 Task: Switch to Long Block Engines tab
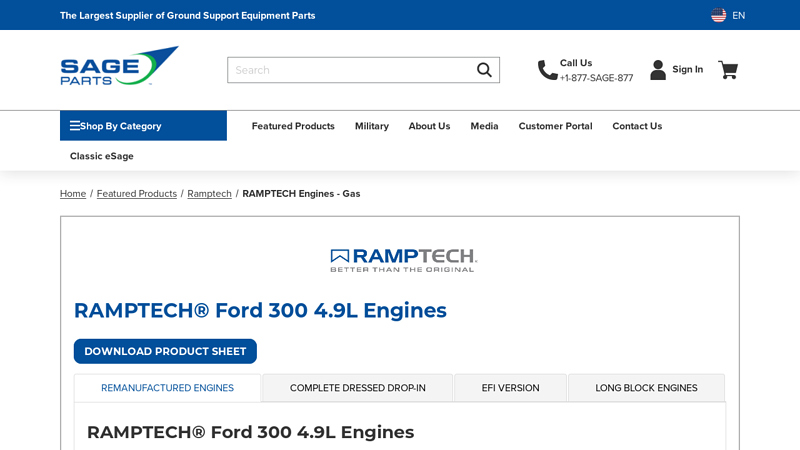646,388
